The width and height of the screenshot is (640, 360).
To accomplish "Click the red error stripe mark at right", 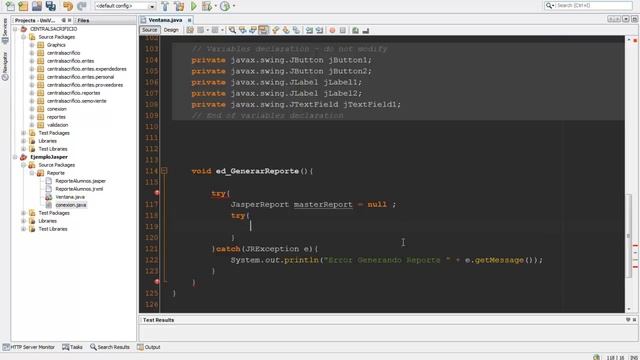I will click(636, 245).
